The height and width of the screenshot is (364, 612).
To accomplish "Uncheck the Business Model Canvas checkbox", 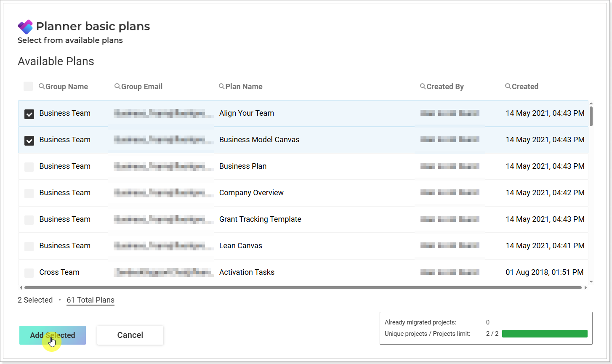I will (x=29, y=141).
